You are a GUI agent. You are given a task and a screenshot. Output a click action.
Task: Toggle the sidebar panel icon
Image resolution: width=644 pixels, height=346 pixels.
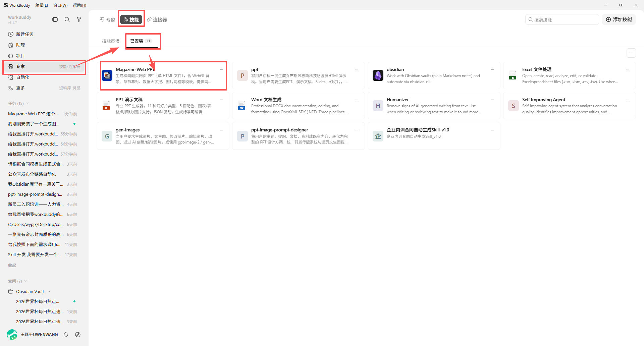[55, 19]
